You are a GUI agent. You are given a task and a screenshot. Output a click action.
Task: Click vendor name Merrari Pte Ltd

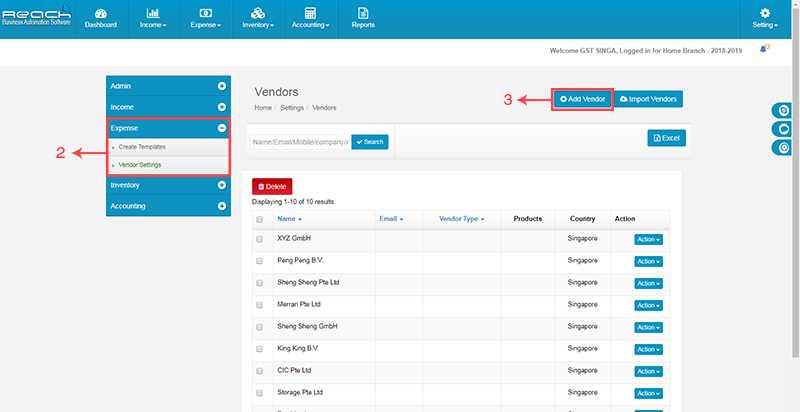(299, 304)
